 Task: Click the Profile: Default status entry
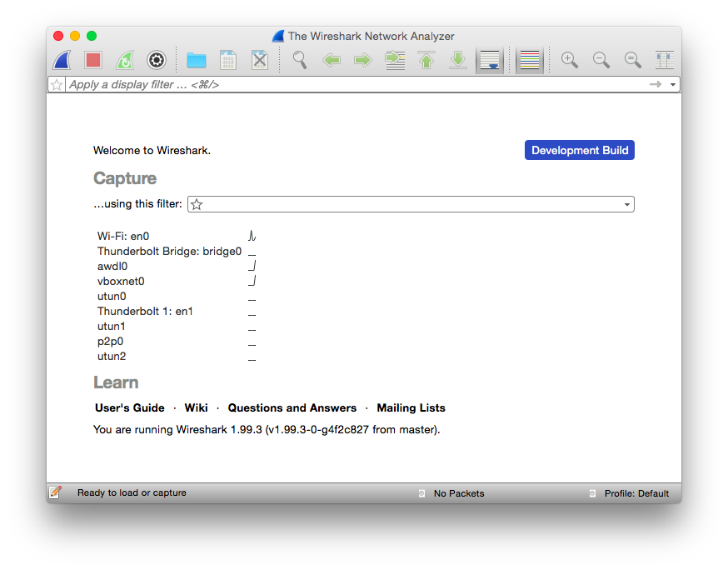click(636, 493)
